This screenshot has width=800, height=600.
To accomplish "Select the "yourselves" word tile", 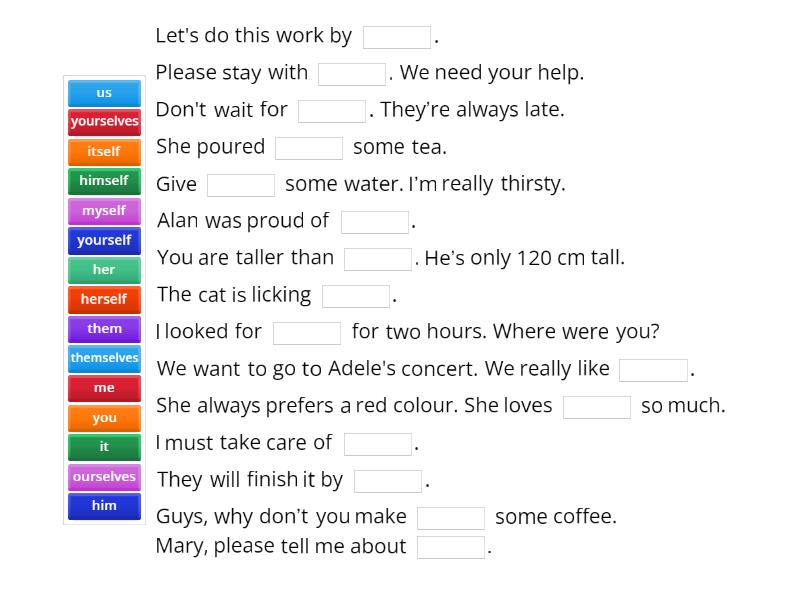I will [x=103, y=122].
